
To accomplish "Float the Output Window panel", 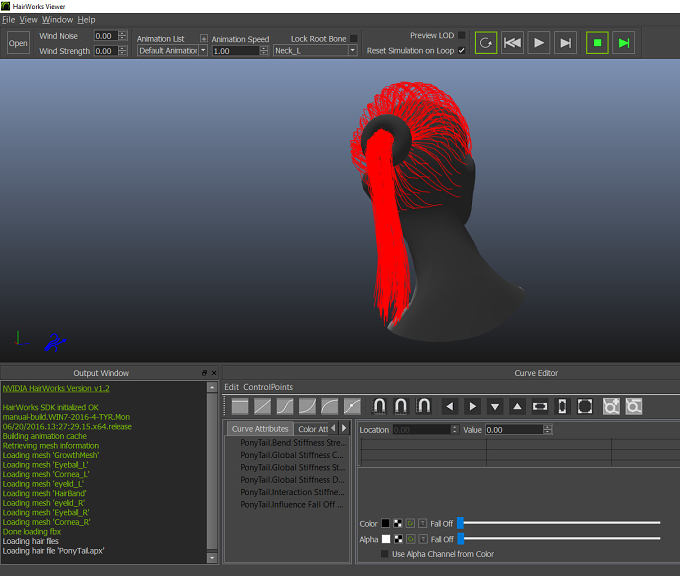I will click(204, 373).
